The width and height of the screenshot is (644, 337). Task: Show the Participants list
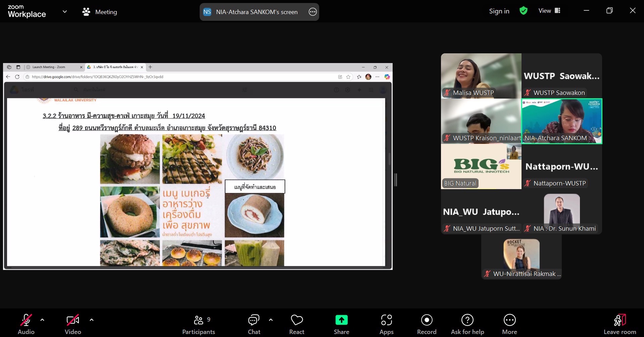click(198, 324)
